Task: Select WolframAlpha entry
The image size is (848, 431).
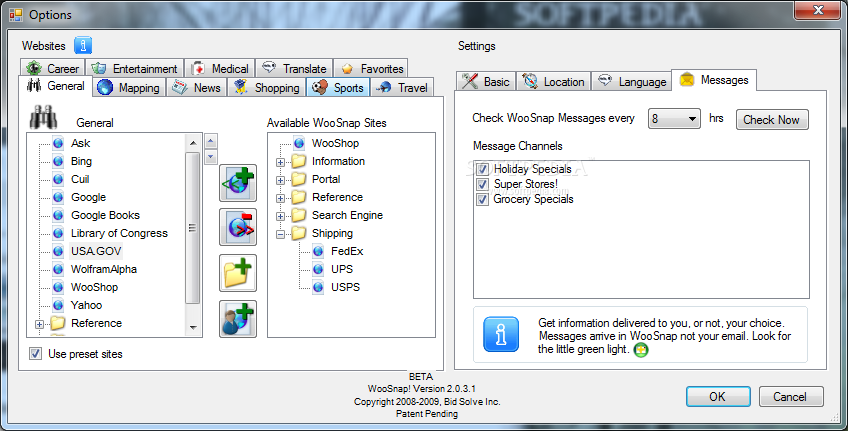Action: 104,269
